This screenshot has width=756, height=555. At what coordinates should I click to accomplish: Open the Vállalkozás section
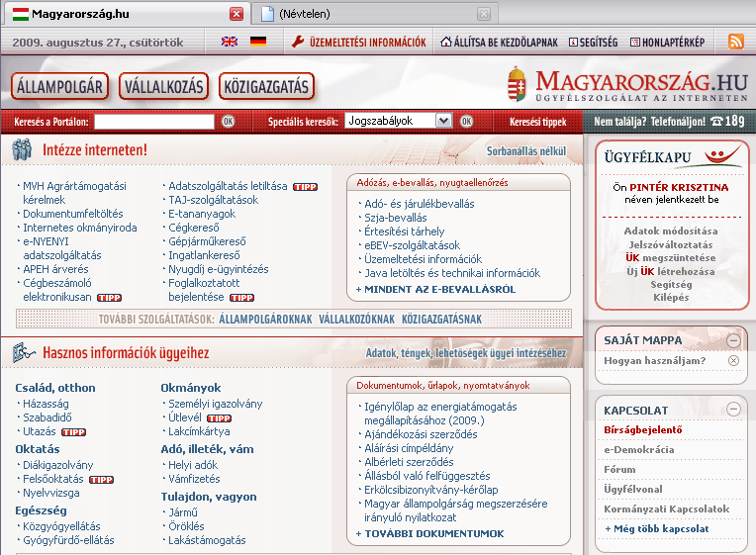click(x=164, y=87)
